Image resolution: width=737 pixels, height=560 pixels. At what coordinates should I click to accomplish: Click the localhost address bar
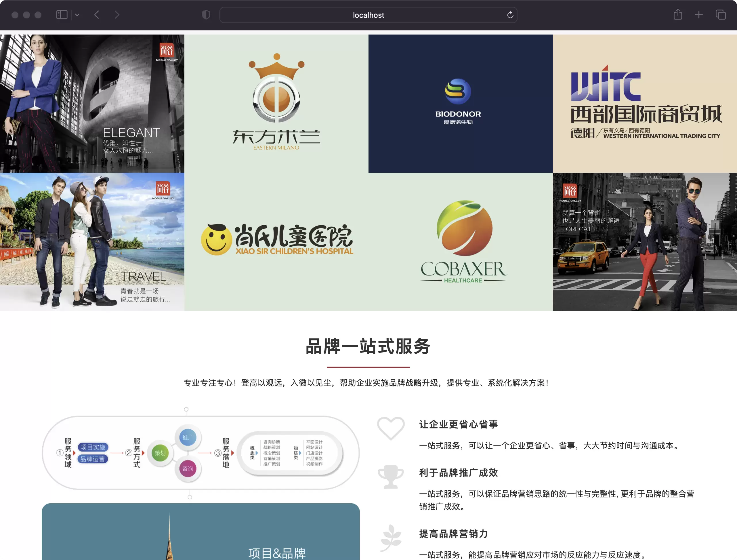[x=368, y=15]
